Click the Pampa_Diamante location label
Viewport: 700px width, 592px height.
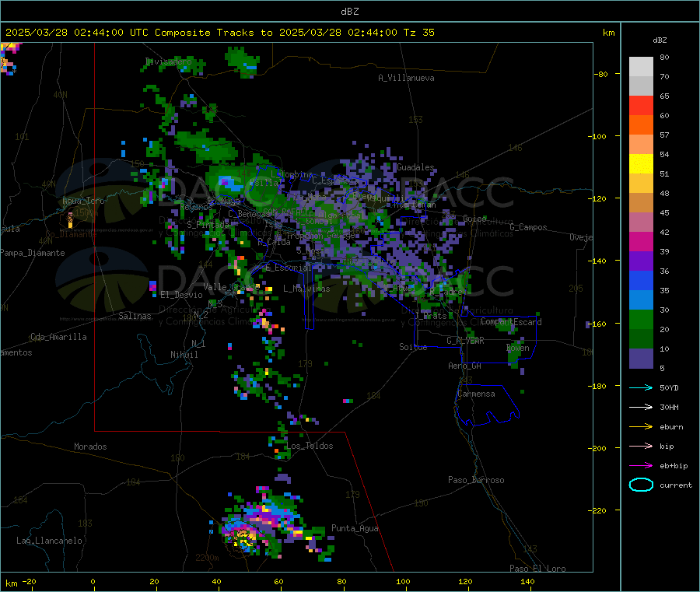[33, 253]
